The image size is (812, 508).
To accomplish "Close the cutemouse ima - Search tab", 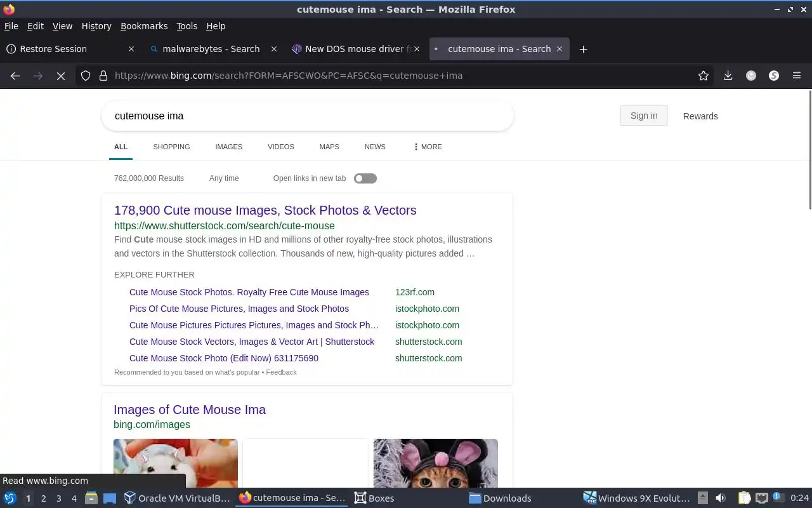I will tap(560, 49).
